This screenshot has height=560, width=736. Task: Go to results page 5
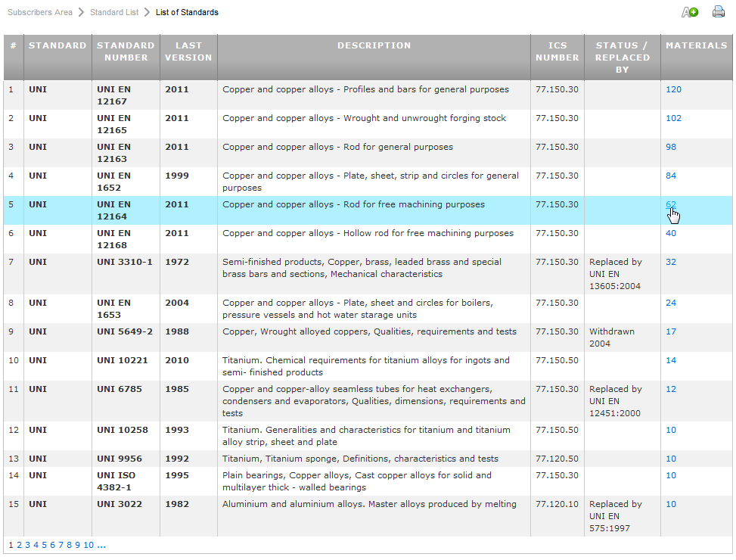point(44,545)
